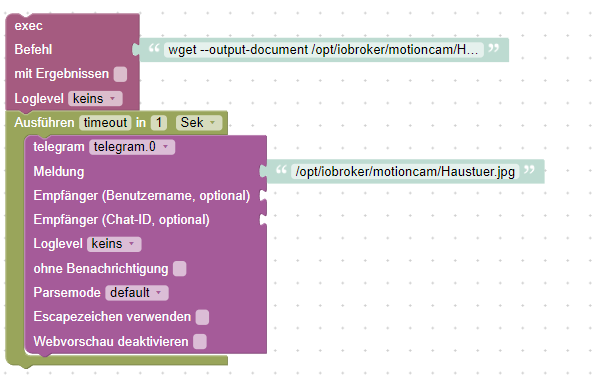Click the Empfänger Benutzername input socket

[263, 196]
